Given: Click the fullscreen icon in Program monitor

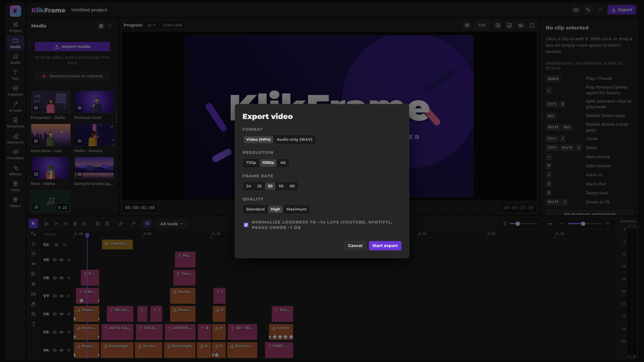Looking at the screenshot, I should tap(532, 25).
